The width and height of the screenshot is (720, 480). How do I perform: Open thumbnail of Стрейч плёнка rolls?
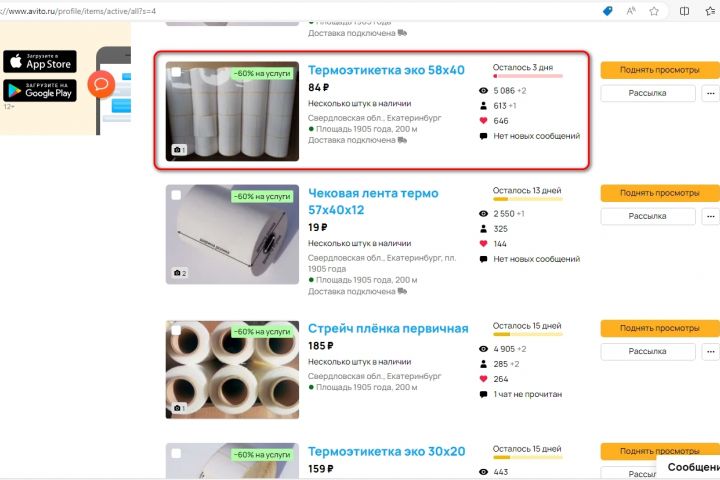point(232,369)
